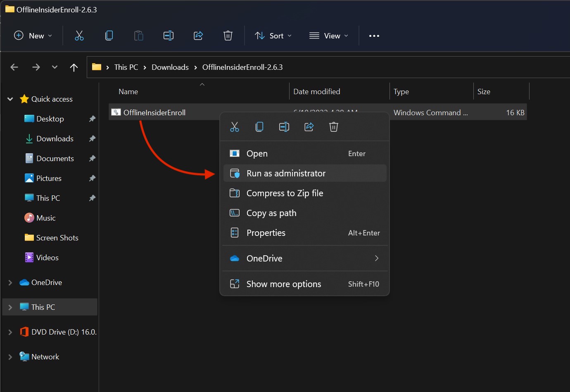Click Downloads in the address bar
This screenshot has height=392, width=570.
[x=170, y=67]
